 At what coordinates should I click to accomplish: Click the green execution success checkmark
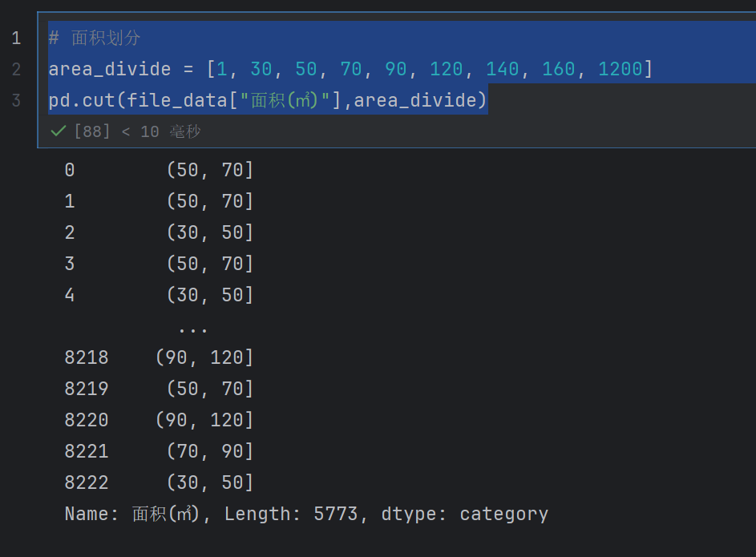point(58,131)
